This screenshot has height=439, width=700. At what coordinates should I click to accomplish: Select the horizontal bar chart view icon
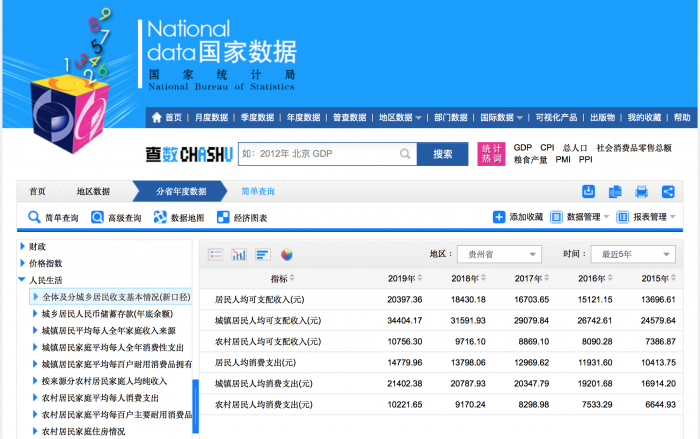click(263, 254)
